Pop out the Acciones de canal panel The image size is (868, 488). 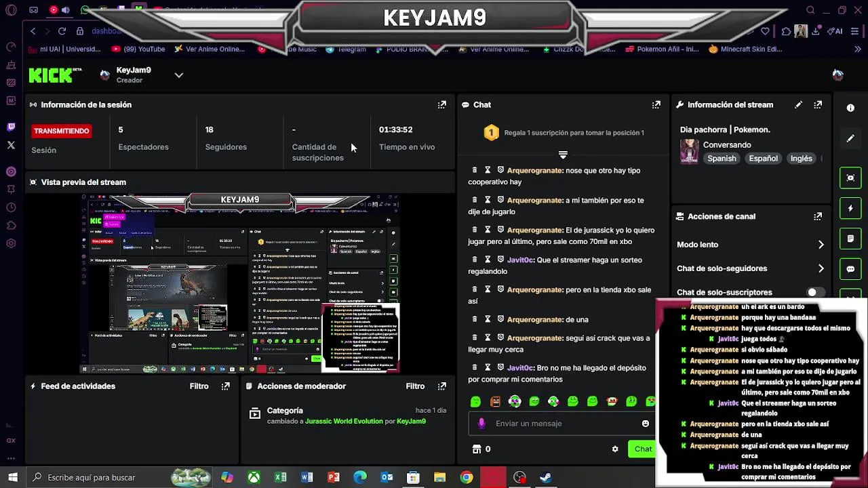(818, 216)
